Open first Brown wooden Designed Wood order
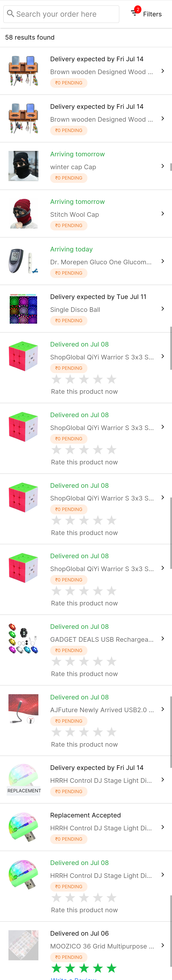The image size is (172, 980). pyautogui.click(x=86, y=71)
